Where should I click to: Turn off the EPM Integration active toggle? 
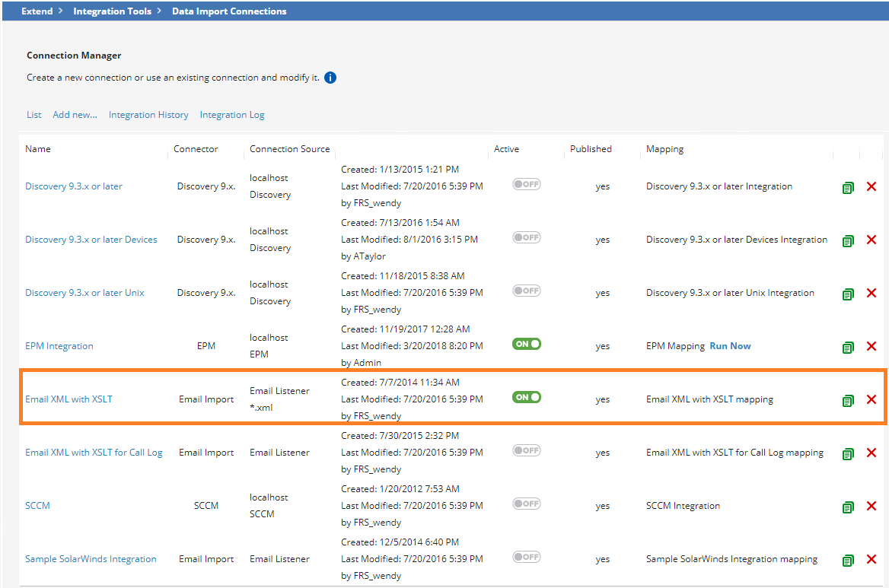526,344
